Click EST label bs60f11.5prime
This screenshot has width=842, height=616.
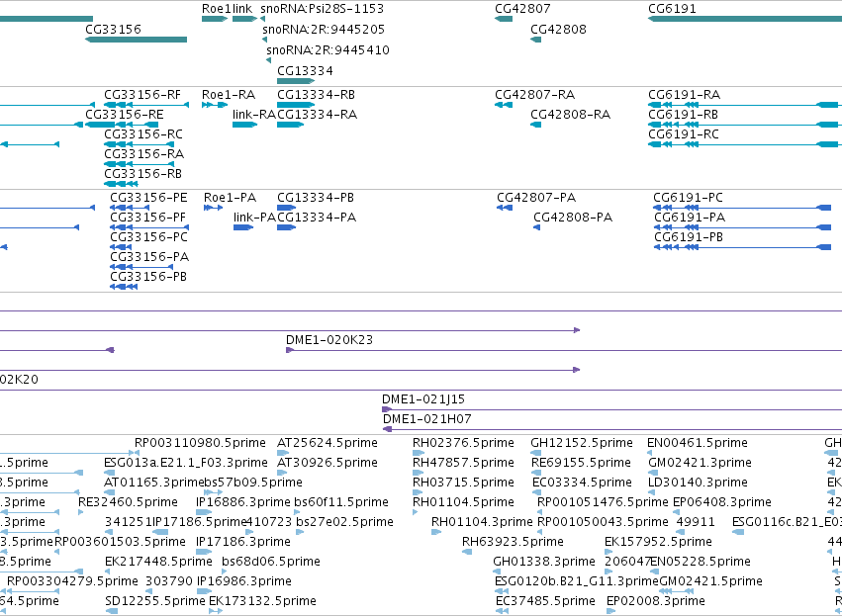(341, 502)
